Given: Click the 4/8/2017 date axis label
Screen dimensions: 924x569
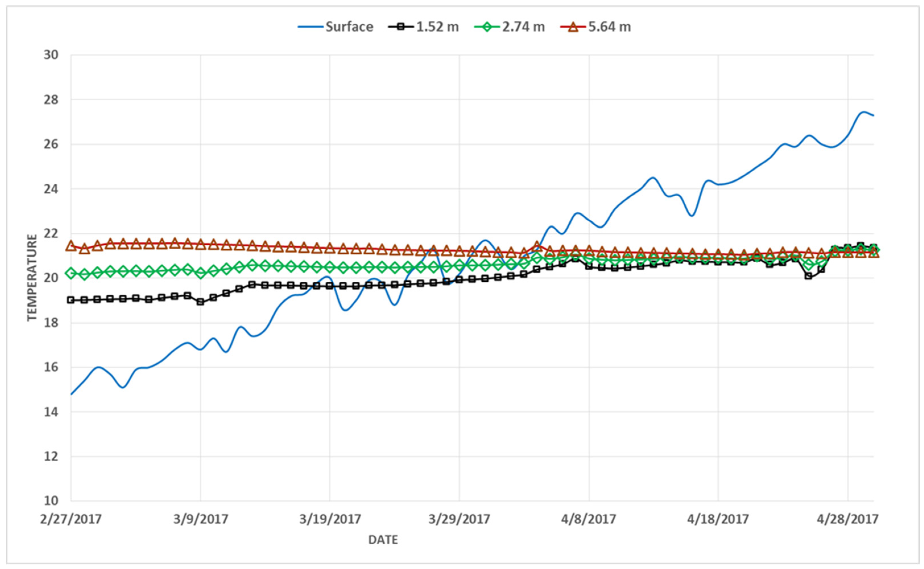Looking at the screenshot, I should point(588,519).
